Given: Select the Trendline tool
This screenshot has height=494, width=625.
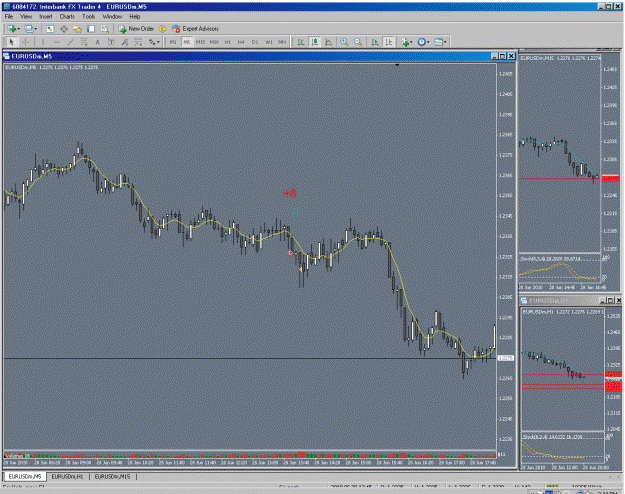Looking at the screenshot, I should click(x=70, y=42).
